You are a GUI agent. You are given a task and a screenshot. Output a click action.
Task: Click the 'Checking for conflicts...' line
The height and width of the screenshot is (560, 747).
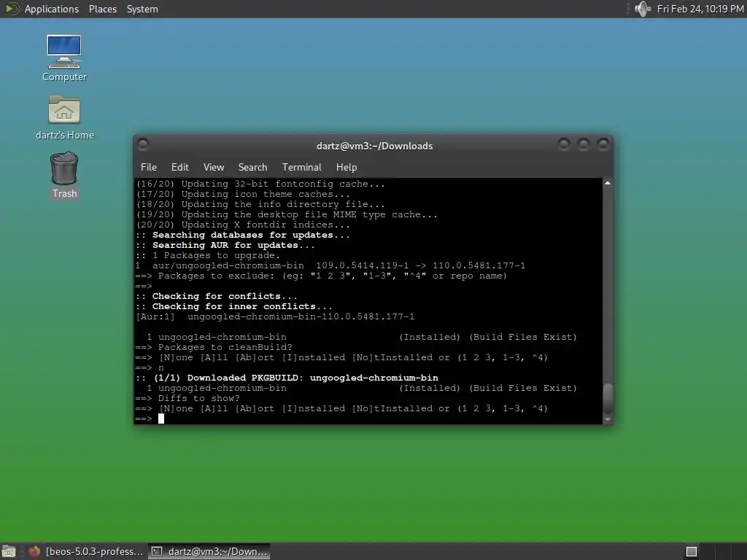point(217,296)
